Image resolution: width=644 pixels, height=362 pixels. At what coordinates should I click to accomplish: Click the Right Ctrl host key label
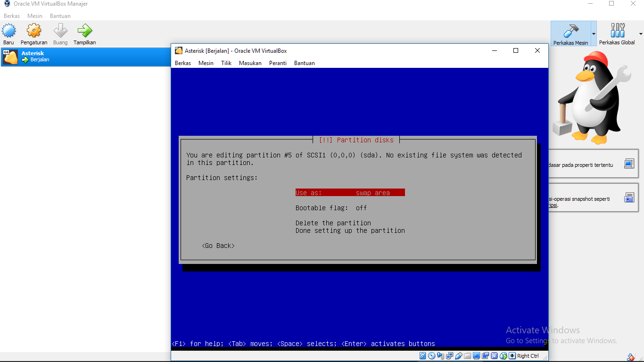point(528,356)
